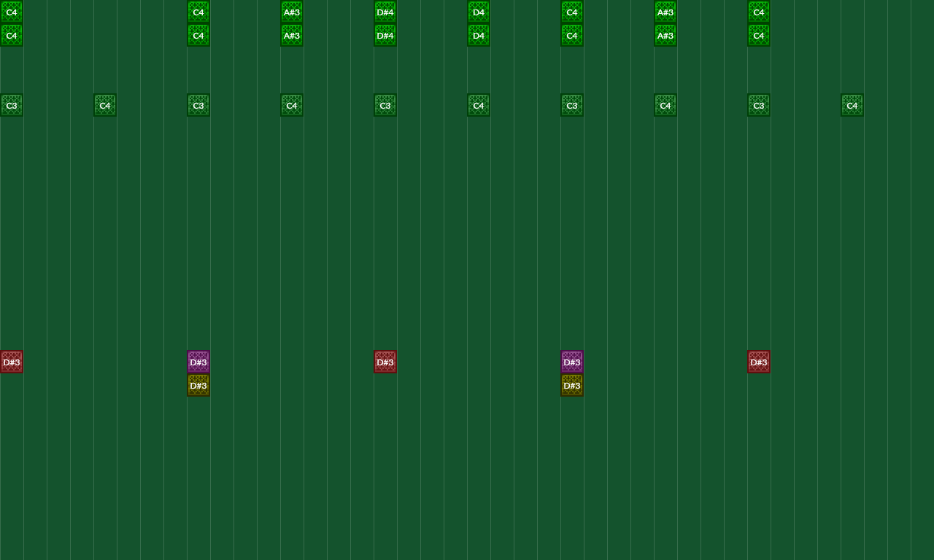Click the C4 note right of the leftmost C3
The image size is (934, 560).
tap(104, 105)
